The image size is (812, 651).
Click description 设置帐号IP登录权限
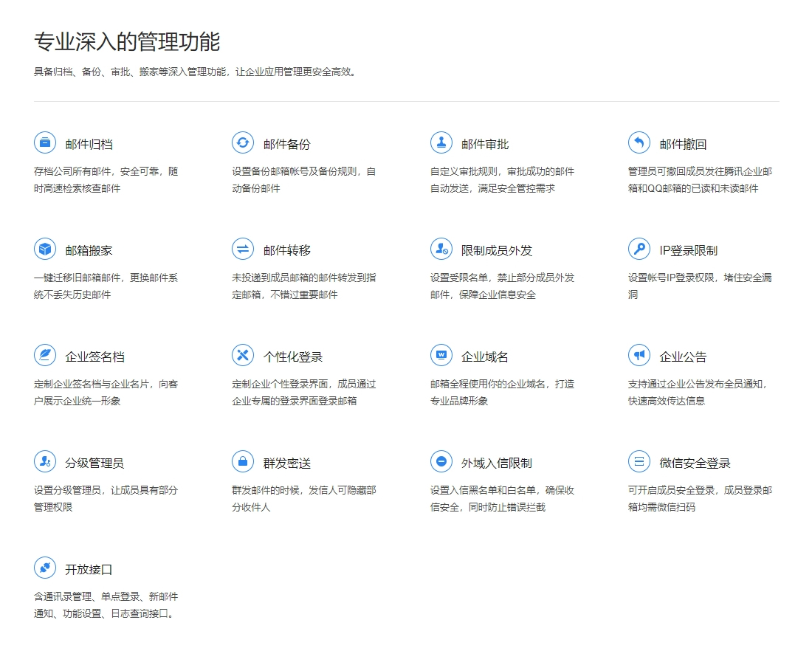700,286
